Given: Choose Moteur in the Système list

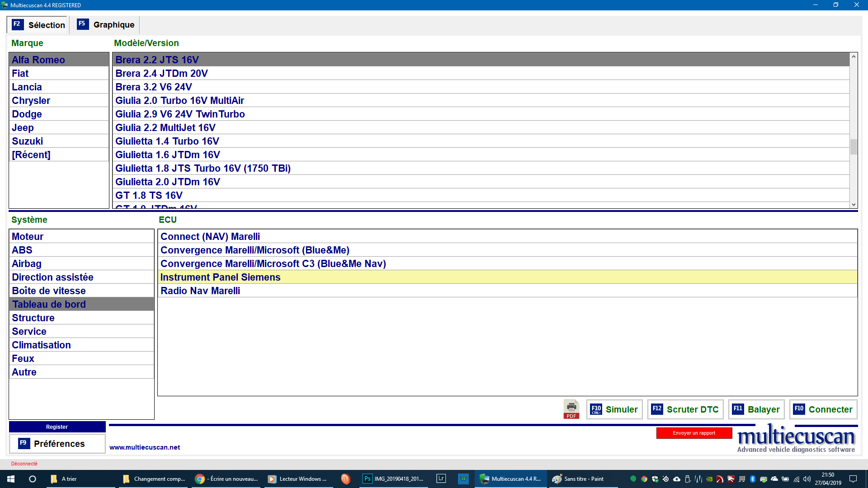Looking at the screenshot, I should 28,237.
